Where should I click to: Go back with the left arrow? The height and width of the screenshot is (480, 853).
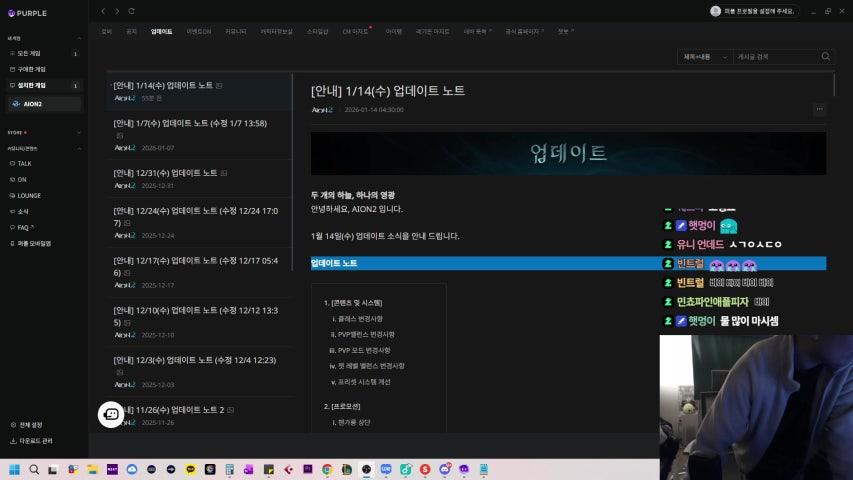(103, 11)
